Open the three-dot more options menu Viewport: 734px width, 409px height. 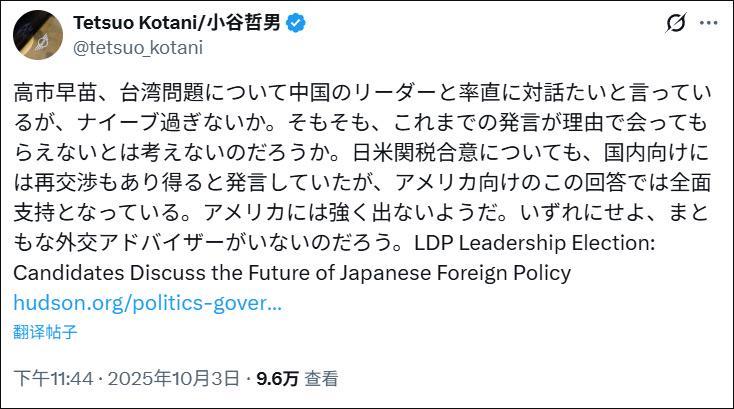(709, 25)
